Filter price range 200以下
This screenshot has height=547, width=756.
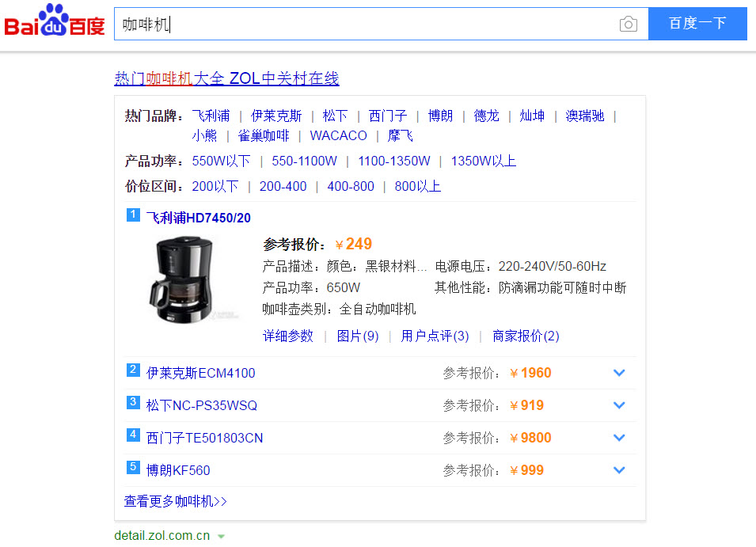tap(215, 186)
